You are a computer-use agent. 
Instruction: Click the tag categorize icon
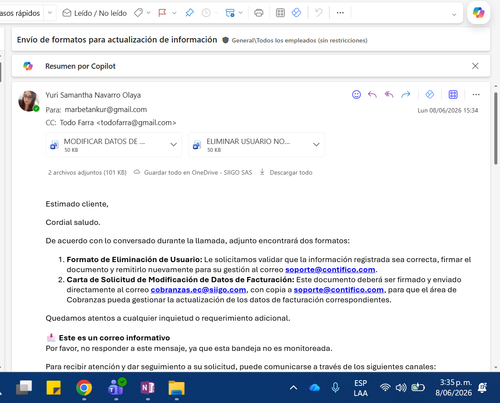point(138,13)
